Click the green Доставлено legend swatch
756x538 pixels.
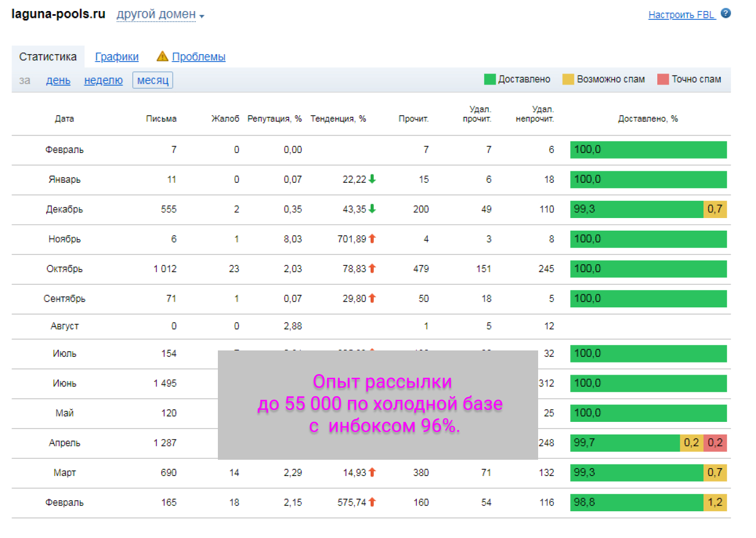[490, 79]
